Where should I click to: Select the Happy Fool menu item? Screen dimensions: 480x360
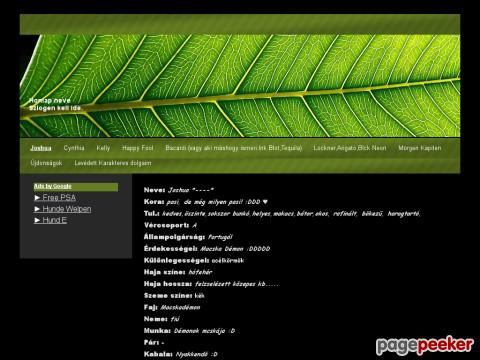[x=138, y=148]
